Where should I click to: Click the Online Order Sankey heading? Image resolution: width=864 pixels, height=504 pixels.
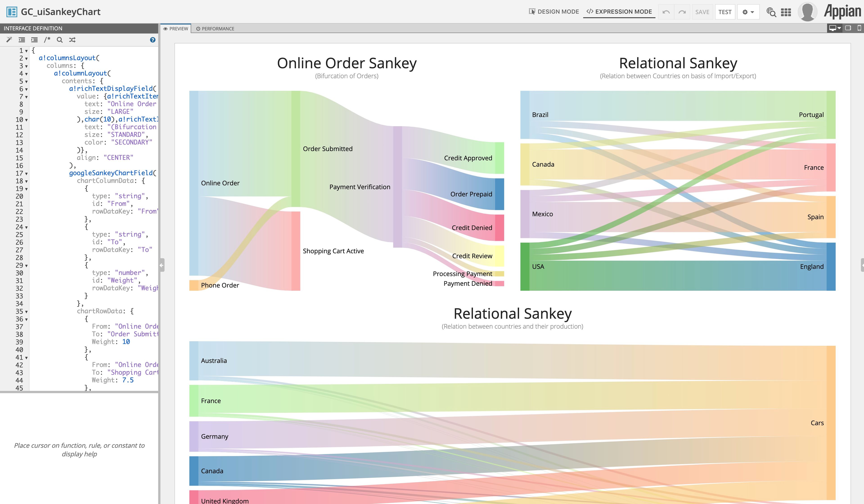pyautogui.click(x=347, y=63)
